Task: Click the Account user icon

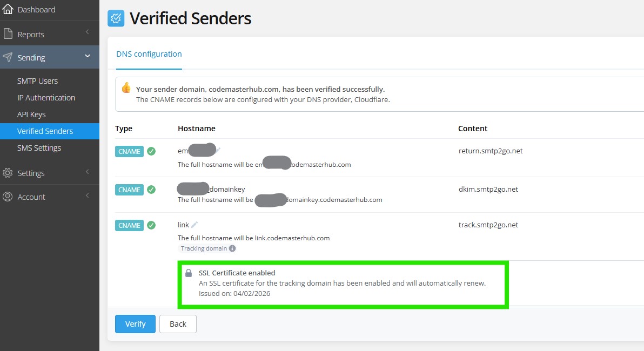Action: point(8,197)
